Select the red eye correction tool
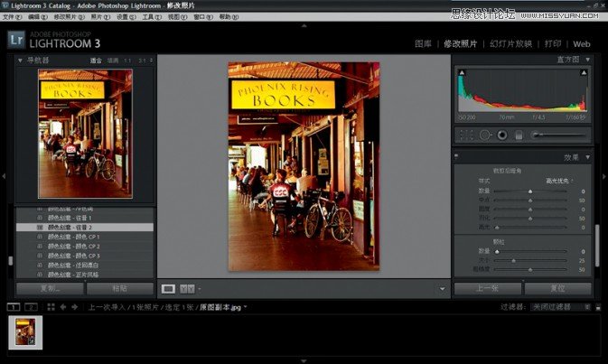The width and height of the screenshot is (608, 364). 502,135
